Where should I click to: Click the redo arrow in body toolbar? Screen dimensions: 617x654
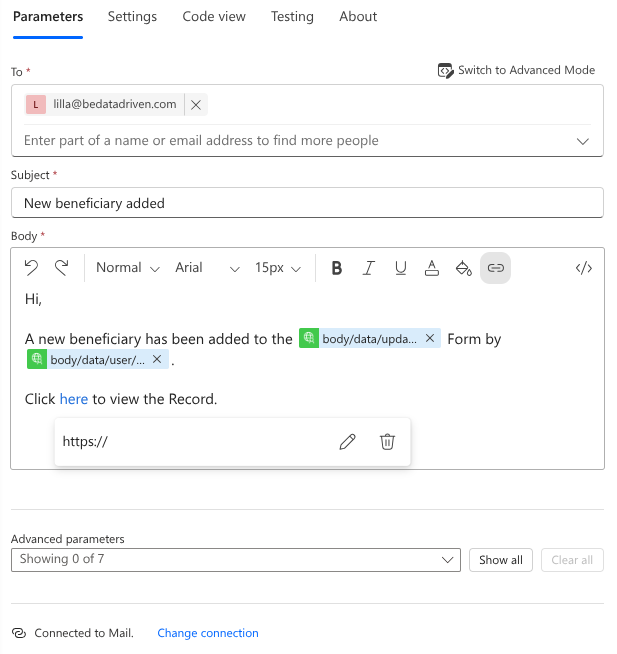[x=62, y=268]
